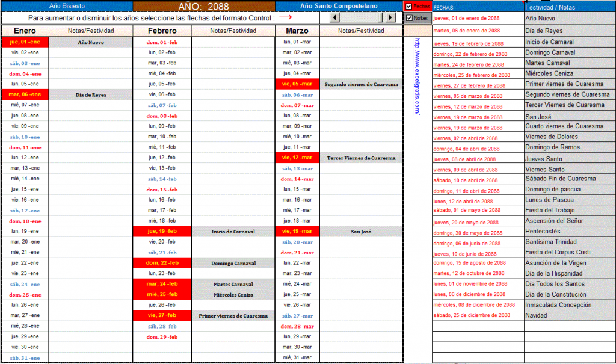Select the jue, 19 -feb Carnaval date

162,231
